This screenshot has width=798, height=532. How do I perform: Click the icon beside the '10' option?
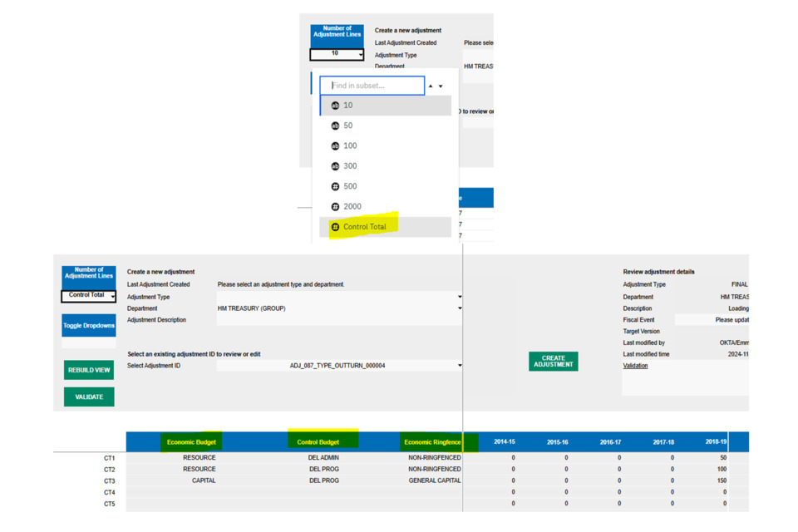(335, 106)
